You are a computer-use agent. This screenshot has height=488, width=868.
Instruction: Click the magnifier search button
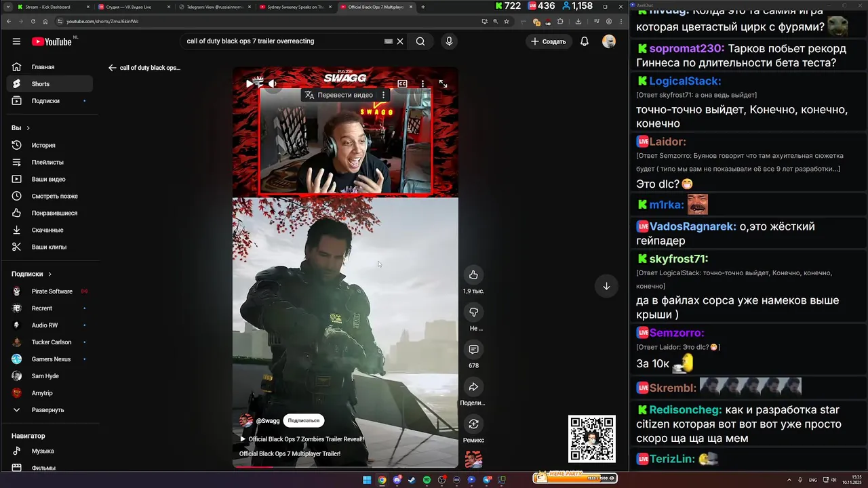coord(420,41)
